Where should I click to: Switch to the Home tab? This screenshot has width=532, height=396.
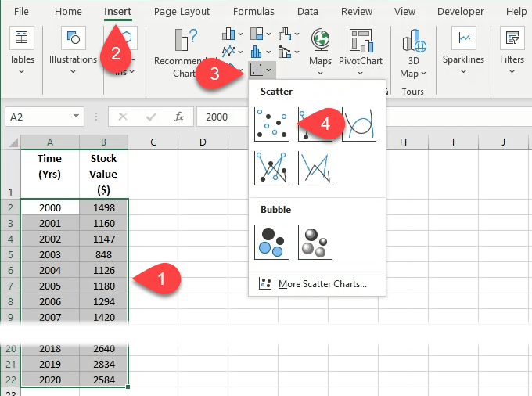click(68, 12)
